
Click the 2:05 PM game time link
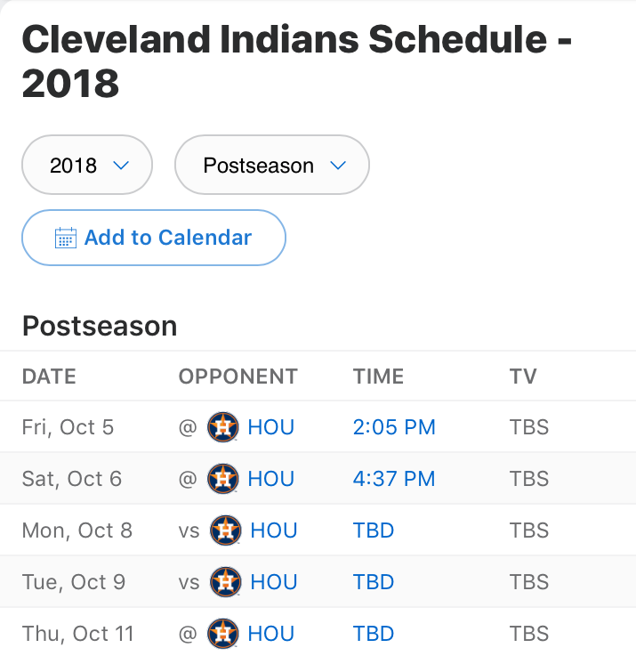394,427
